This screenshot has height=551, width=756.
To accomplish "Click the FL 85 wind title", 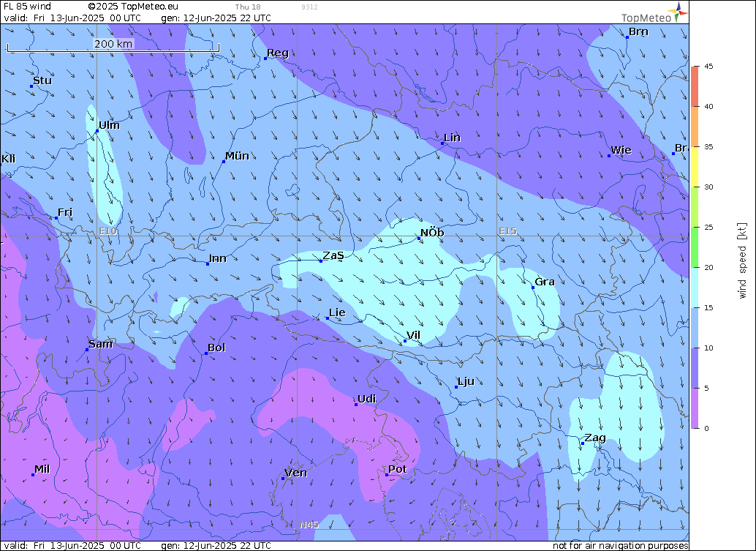I will [27, 7].
